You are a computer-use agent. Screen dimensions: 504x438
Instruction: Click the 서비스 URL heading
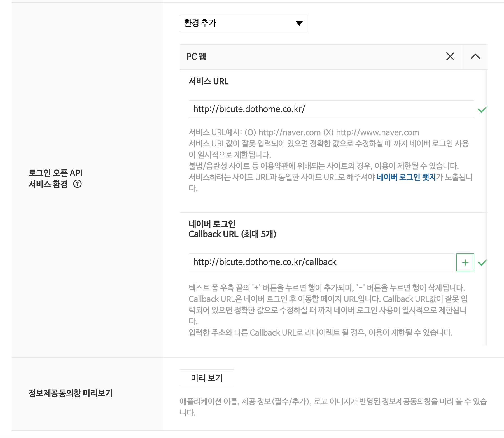(x=209, y=81)
